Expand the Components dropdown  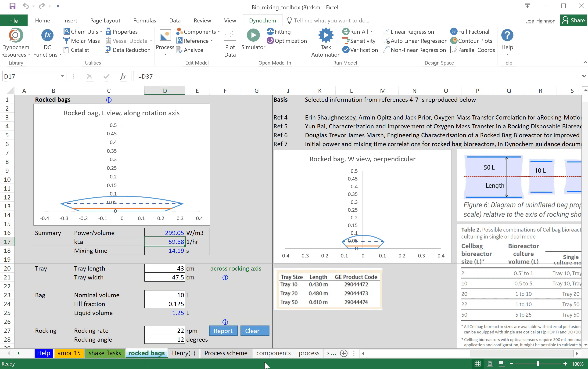(219, 32)
